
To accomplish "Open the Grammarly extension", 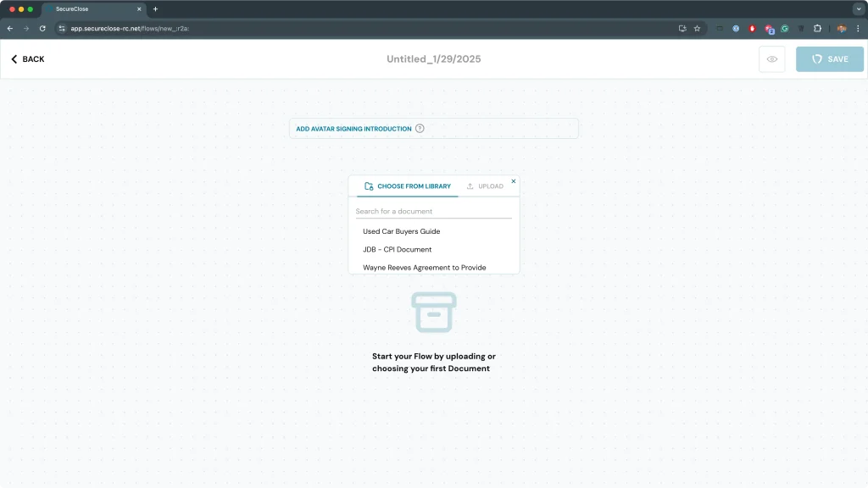I will point(785,28).
